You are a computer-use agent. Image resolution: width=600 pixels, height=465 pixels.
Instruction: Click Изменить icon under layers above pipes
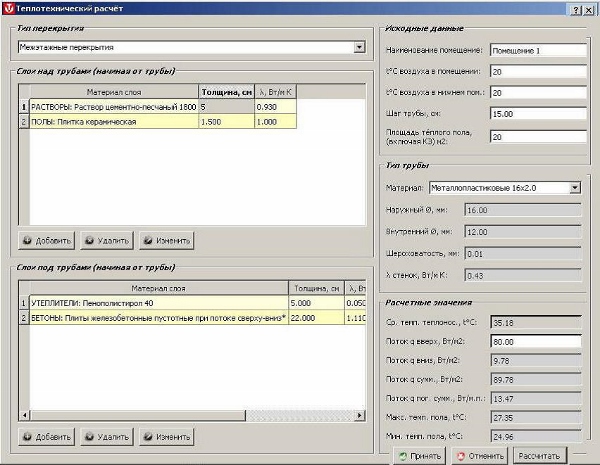point(149,241)
